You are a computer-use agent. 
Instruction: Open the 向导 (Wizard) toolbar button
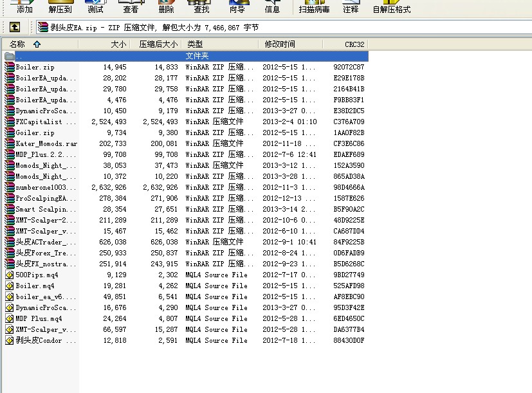pos(237,8)
